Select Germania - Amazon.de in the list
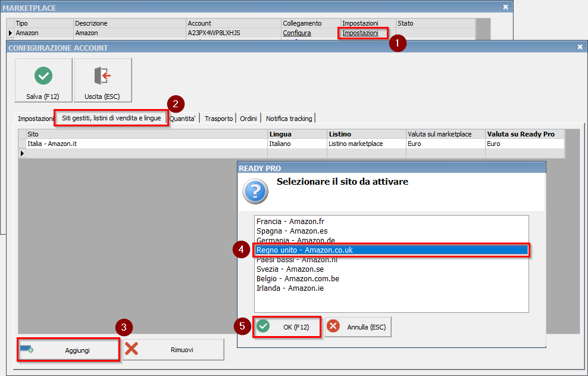This screenshot has width=588, height=376. coord(392,240)
